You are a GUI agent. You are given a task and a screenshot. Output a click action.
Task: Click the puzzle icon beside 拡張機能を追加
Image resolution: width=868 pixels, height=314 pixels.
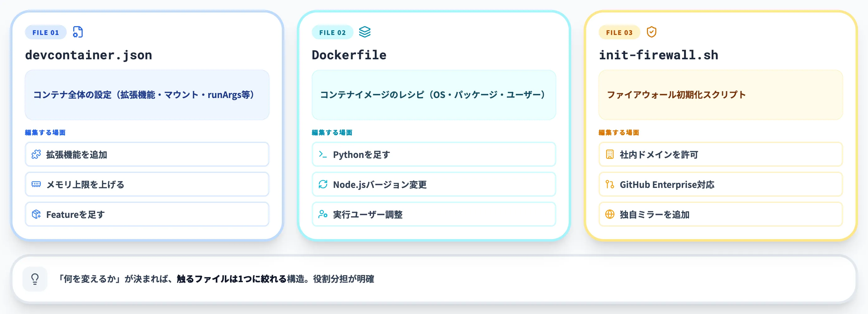pyautogui.click(x=36, y=155)
